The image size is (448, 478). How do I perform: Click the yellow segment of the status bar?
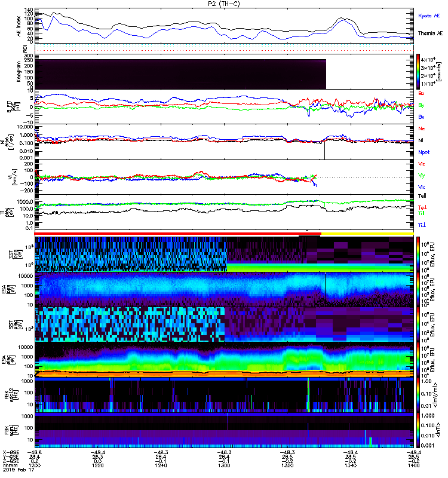click(x=367, y=234)
